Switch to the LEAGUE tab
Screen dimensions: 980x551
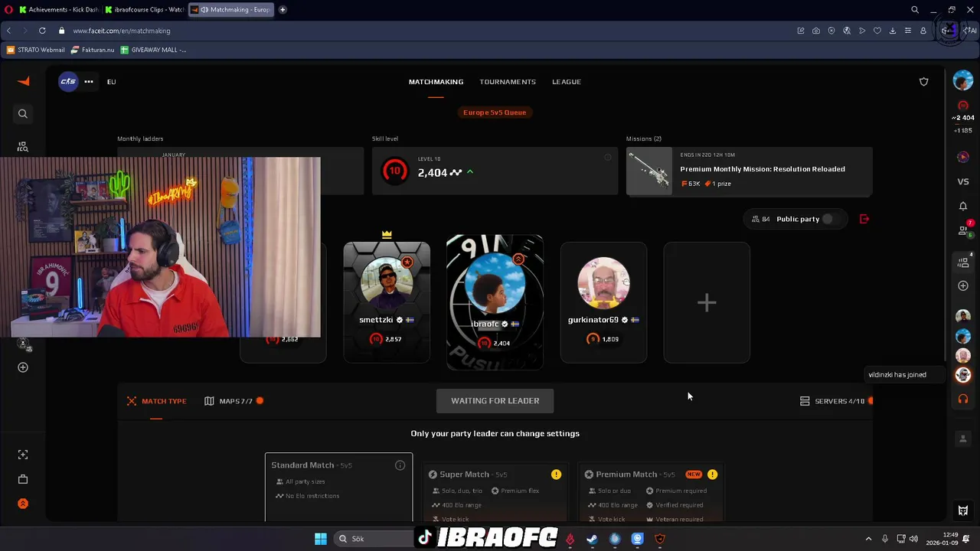(x=567, y=82)
